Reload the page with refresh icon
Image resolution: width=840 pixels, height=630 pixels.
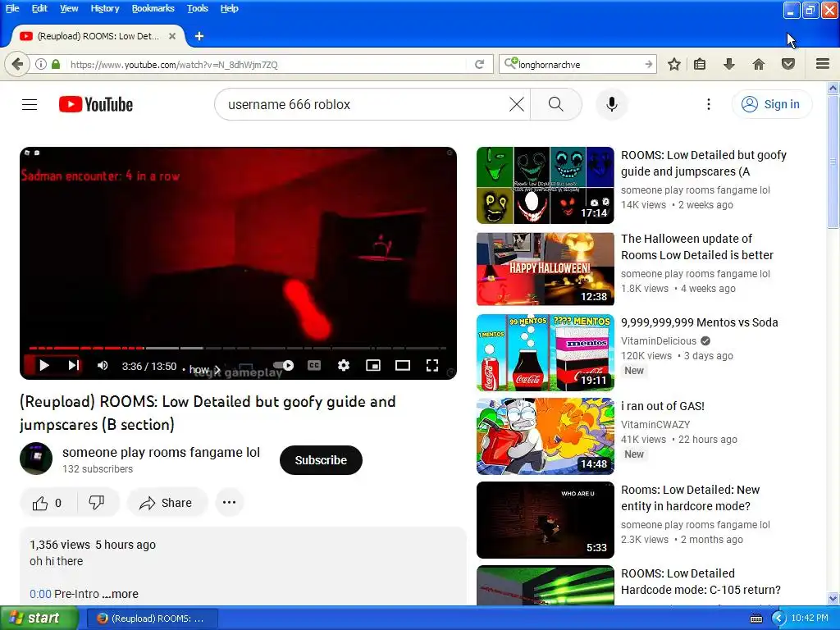[479, 64]
